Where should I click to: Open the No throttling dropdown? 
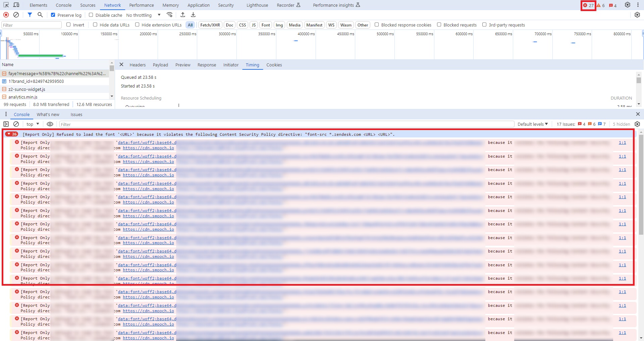tap(143, 15)
